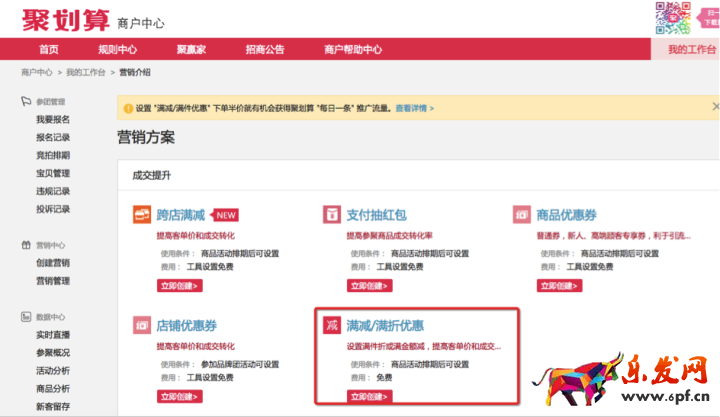
Task: Click the yellow notice warning icon
Action: 129,108
